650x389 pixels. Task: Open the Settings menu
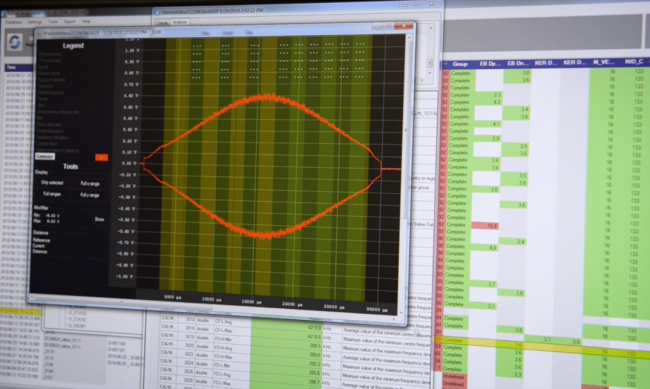tap(34, 22)
